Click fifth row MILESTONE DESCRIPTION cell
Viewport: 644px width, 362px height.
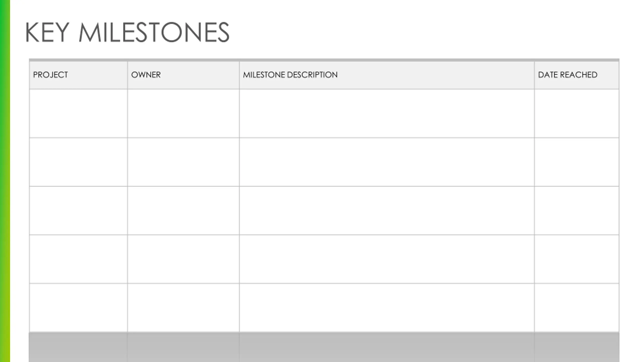(x=387, y=308)
